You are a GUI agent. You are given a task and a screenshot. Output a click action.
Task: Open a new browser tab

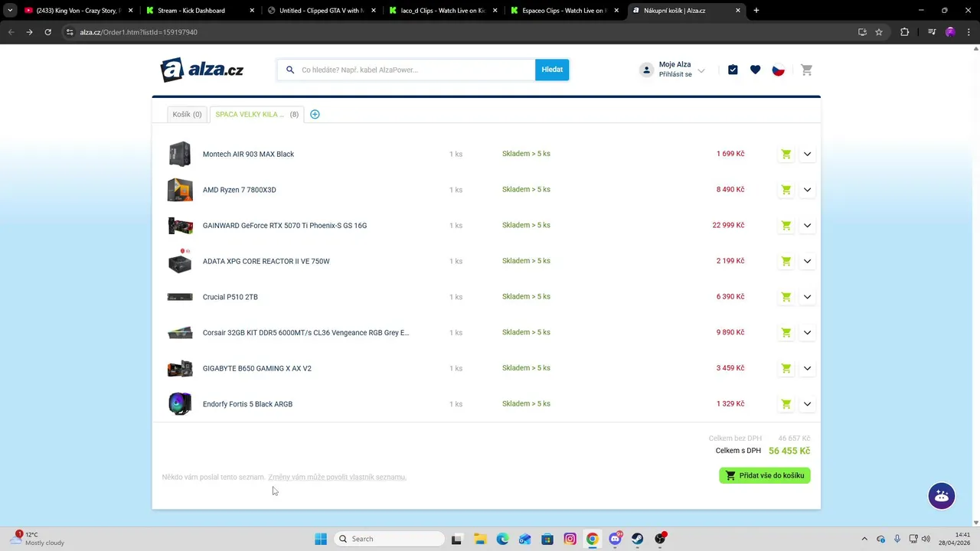[x=756, y=11]
